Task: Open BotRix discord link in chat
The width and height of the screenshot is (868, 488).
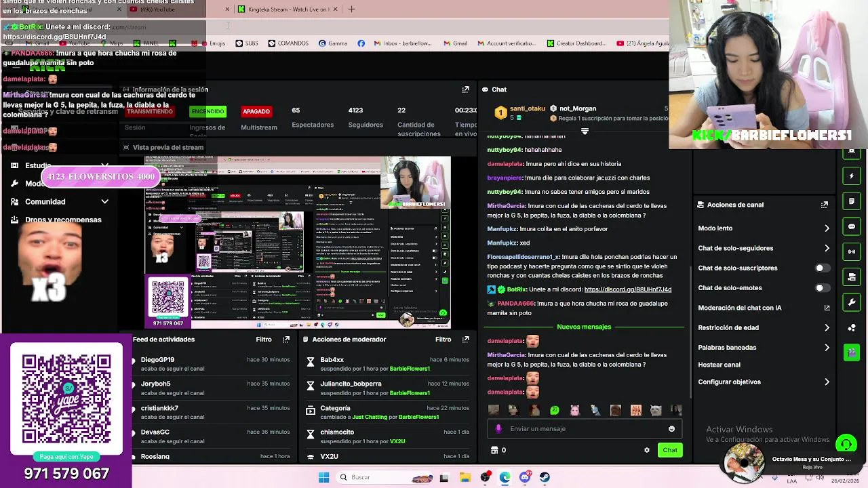Action: (x=628, y=289)
